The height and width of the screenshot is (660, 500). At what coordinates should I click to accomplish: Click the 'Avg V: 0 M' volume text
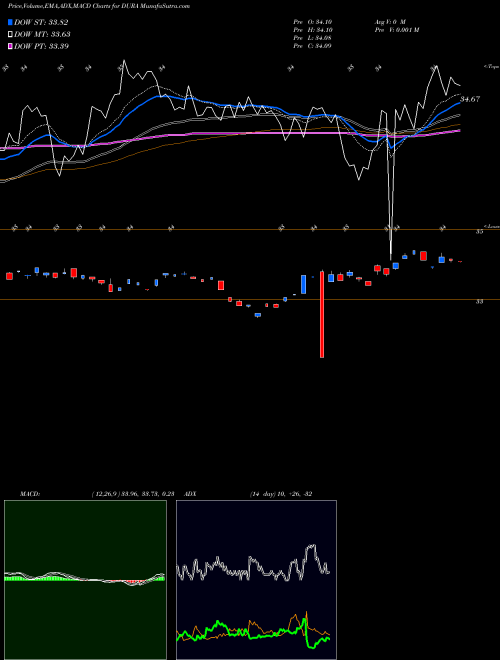389,22
